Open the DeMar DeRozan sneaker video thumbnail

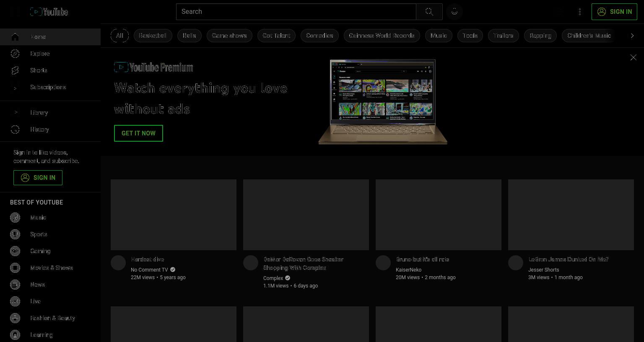coord(306,215)
